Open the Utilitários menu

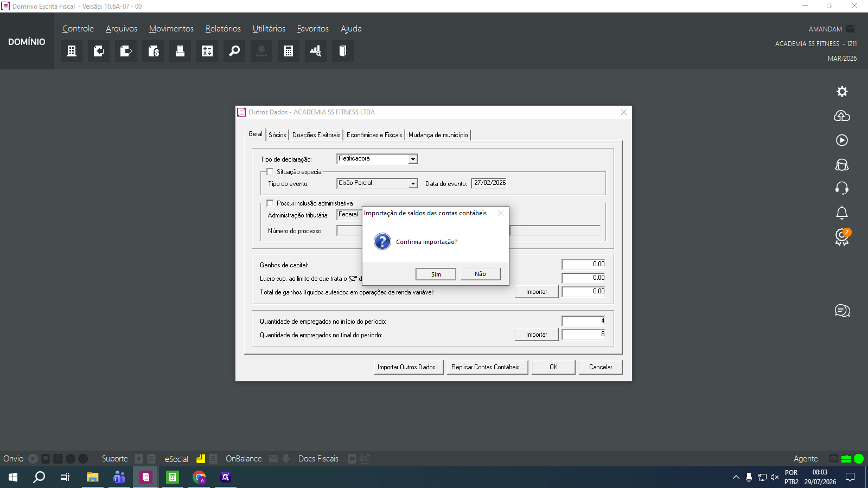(x=269, y=29)
